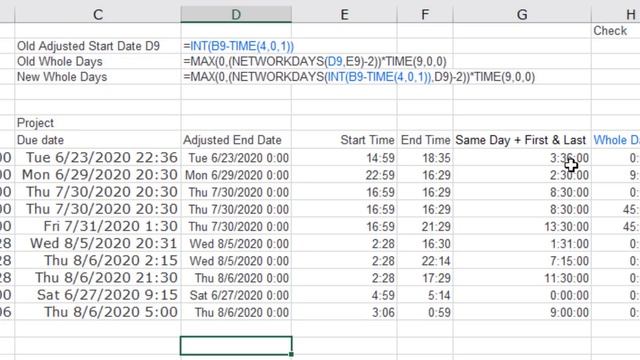Select start time cell 4:59

tap(383, 295)
